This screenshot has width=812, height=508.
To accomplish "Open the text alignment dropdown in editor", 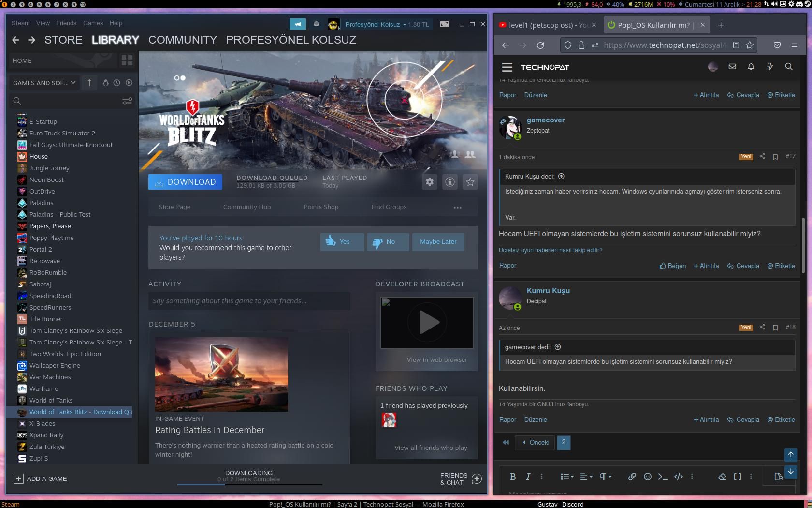I will 586,477.
